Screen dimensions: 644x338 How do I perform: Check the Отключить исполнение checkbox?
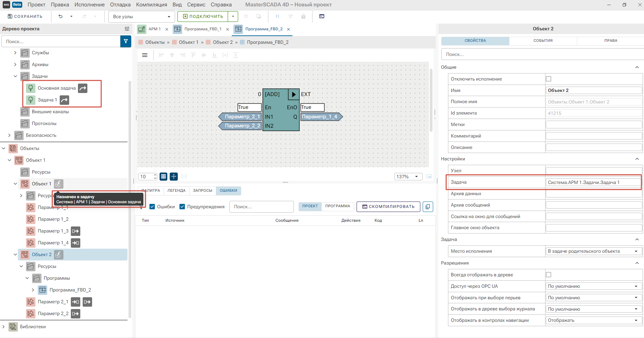point(549,79)
